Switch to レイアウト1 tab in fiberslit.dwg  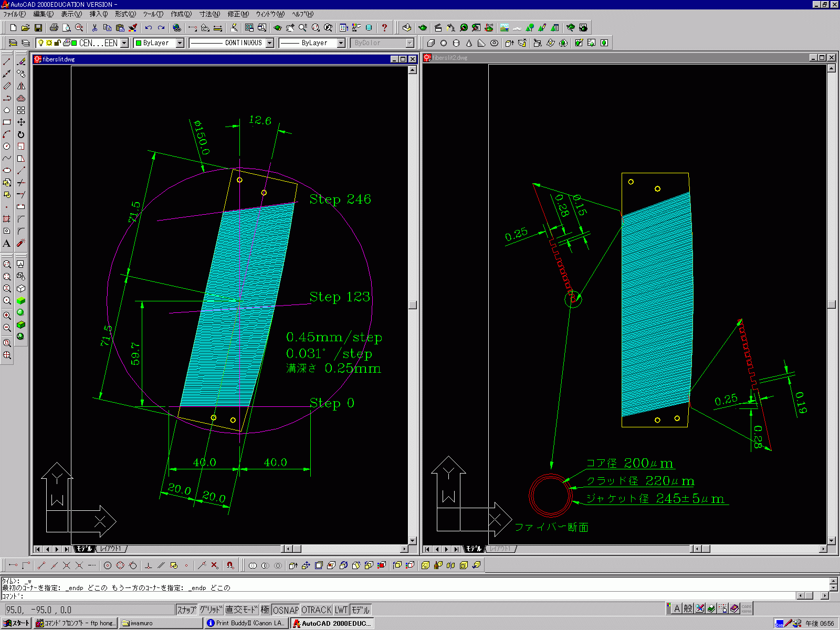click(x=111, y=549)
